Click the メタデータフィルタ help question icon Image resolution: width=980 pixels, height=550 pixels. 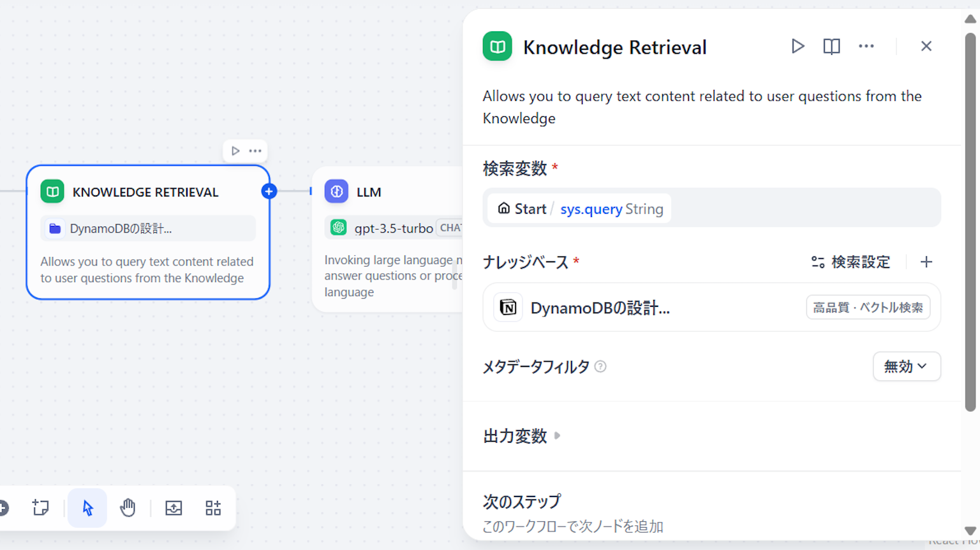(600, 366)
